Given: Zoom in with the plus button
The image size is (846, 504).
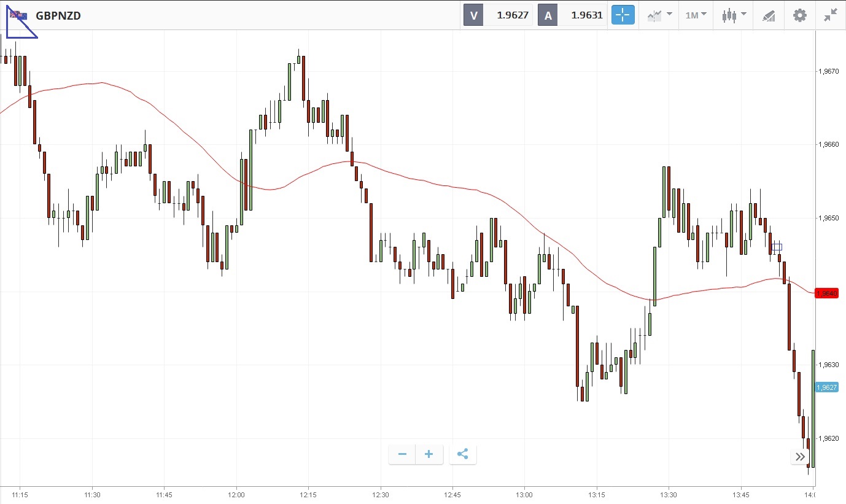Looking at the screenshot, I should [x=429, y=454].
